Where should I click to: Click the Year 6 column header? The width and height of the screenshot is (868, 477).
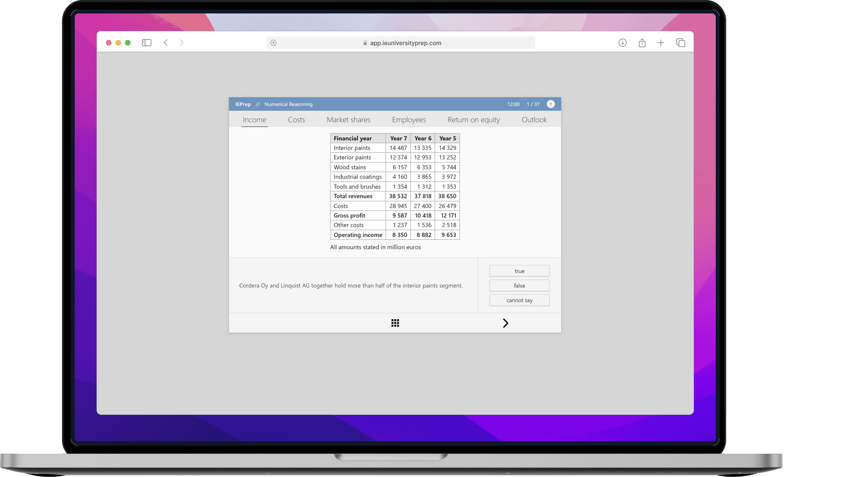coord(423,138)
